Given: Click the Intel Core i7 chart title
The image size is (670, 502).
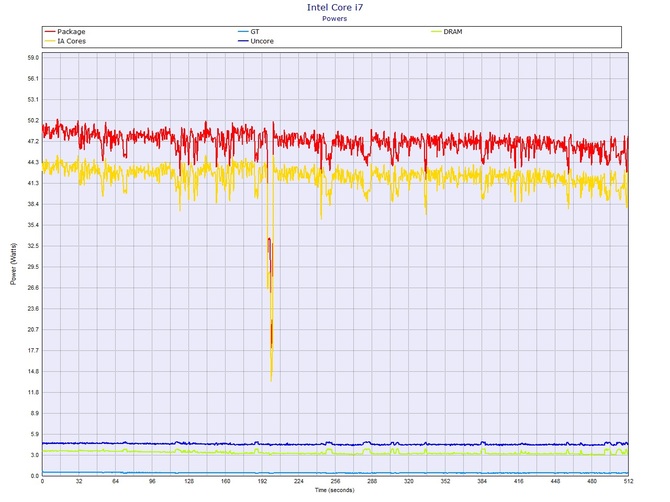Looking at the screenshot, I should (x=335, y=7).
